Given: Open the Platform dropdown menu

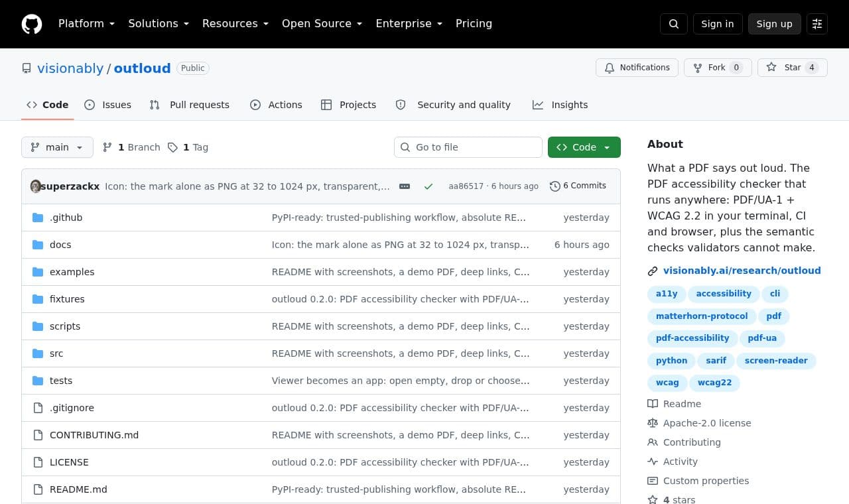Looking at the screenshot, I should click(86, 24).
